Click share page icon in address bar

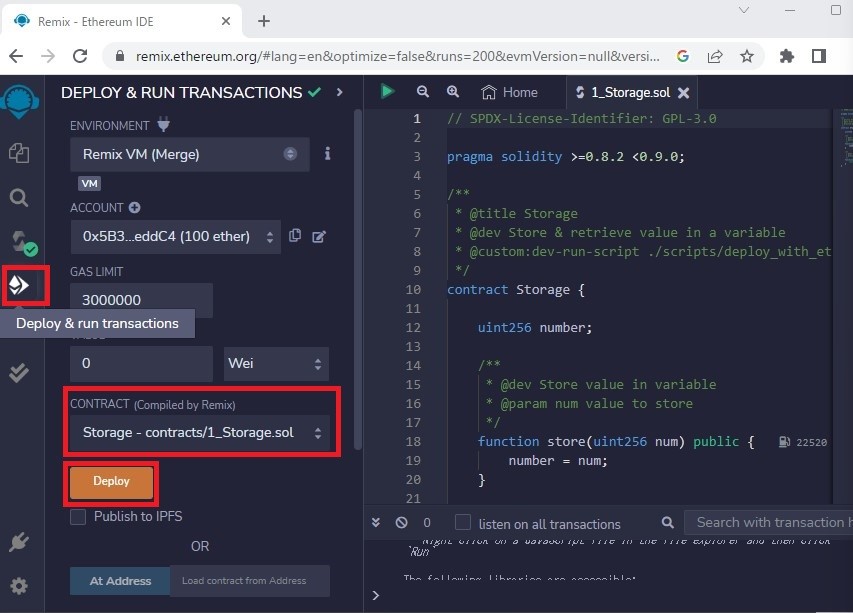[x=715, y=56]
